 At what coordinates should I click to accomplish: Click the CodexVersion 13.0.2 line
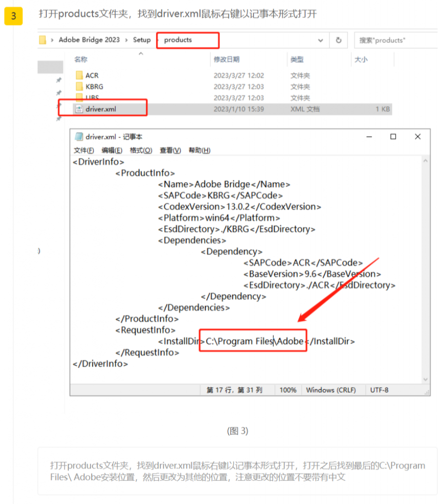click(x=239, y=207)
